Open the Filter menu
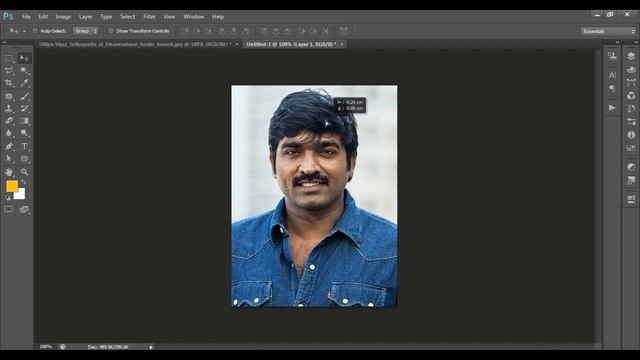Screen dimensions: 640x360 pyautogui.click(x=149, y=17)
